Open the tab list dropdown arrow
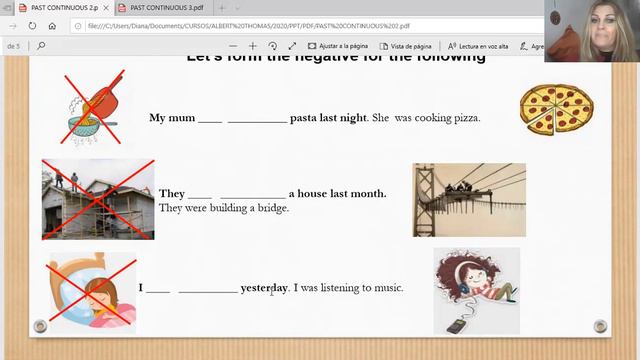The image size is (640, 360). [x=237, y=8]
